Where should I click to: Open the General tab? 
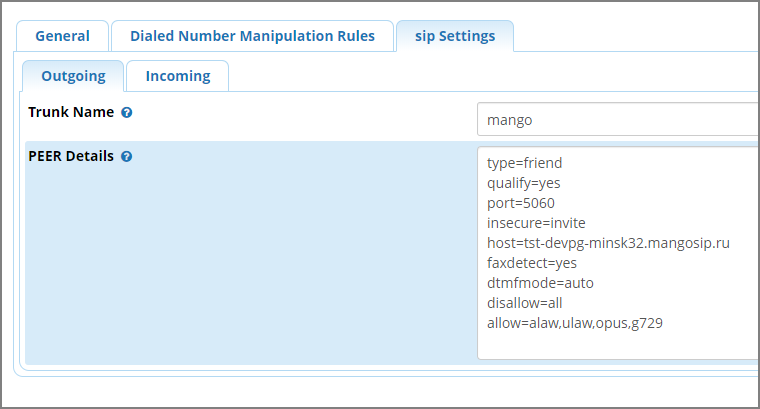(63, 36)
